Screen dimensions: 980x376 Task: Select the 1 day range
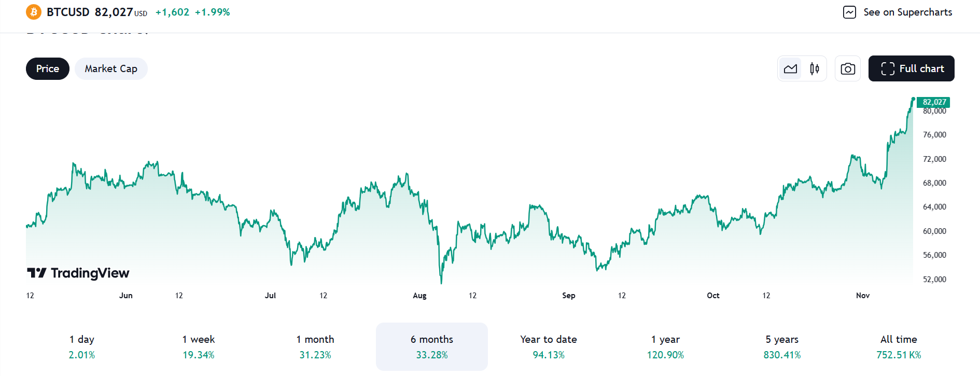82,346
